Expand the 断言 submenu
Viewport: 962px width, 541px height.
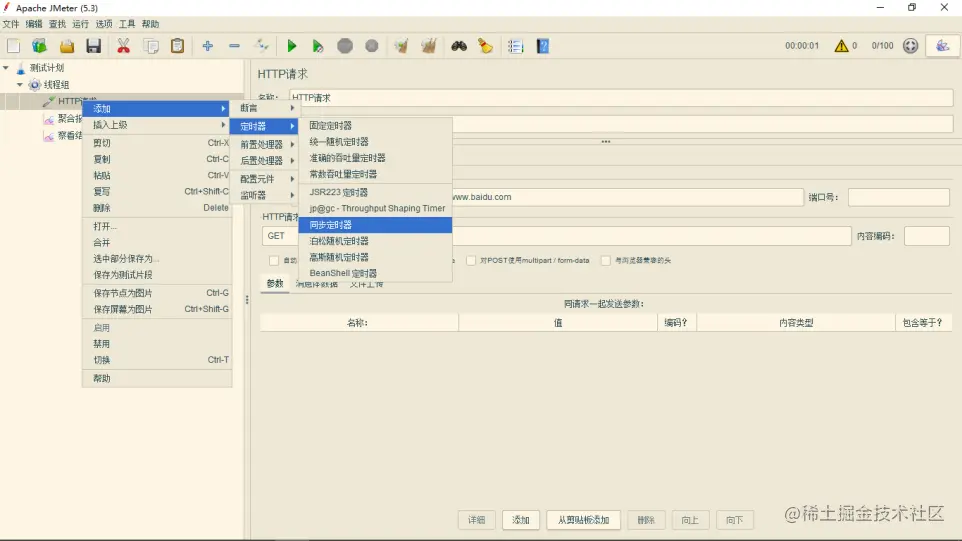click(266, 108)
